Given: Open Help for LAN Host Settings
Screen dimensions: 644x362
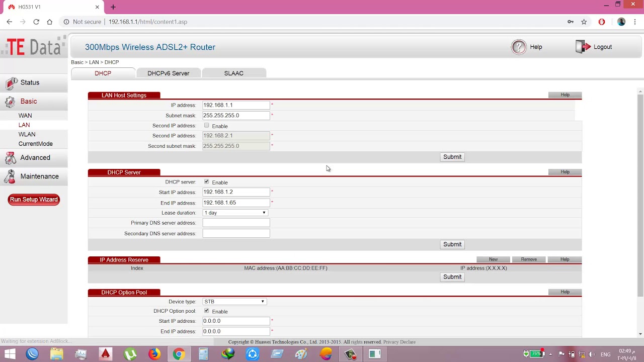Looking at the screenshot, I should [565, 95].
